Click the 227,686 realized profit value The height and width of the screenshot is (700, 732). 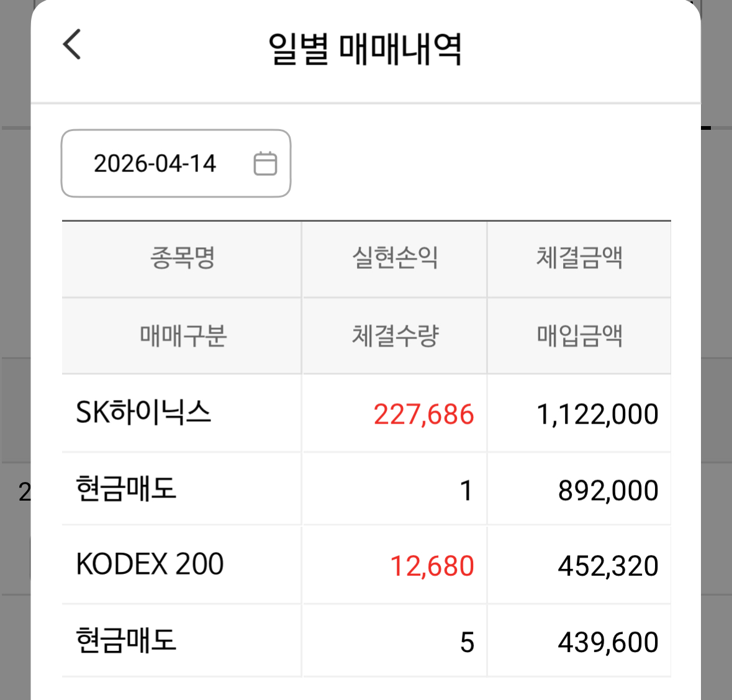(423, 414)
